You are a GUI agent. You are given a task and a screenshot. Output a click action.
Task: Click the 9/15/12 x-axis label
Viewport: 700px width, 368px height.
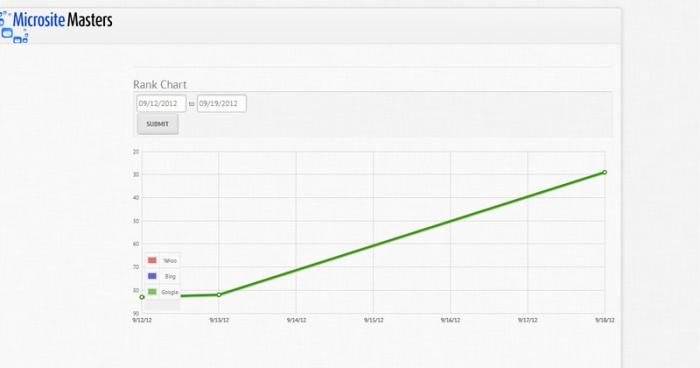[374, 320]
